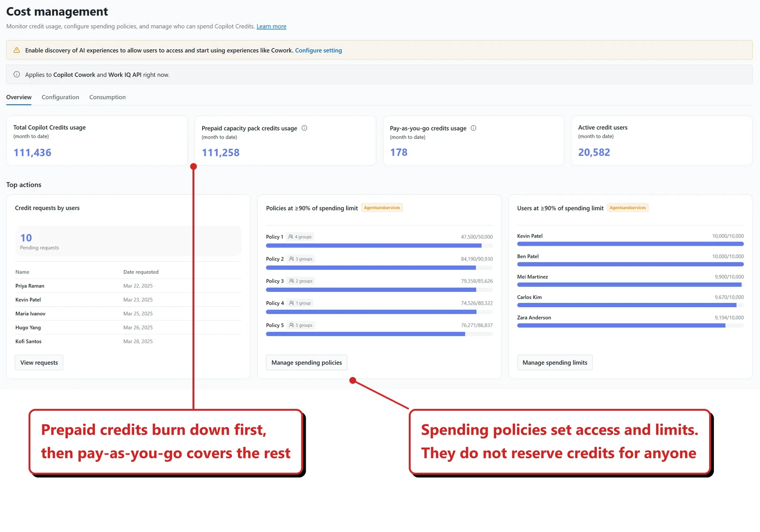Viewport: 760px width, 532px height.
Task: Select the Kevin Patel credit request row
Action: [x=128, y=300]
